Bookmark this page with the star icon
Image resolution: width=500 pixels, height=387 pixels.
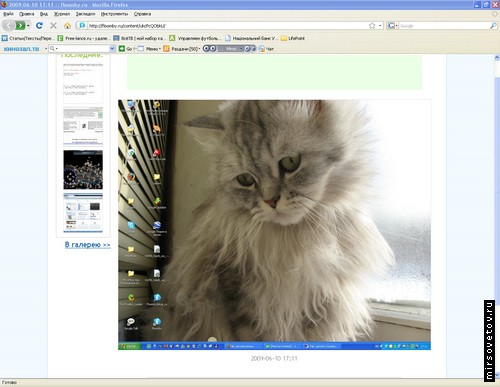click(372, 26)
